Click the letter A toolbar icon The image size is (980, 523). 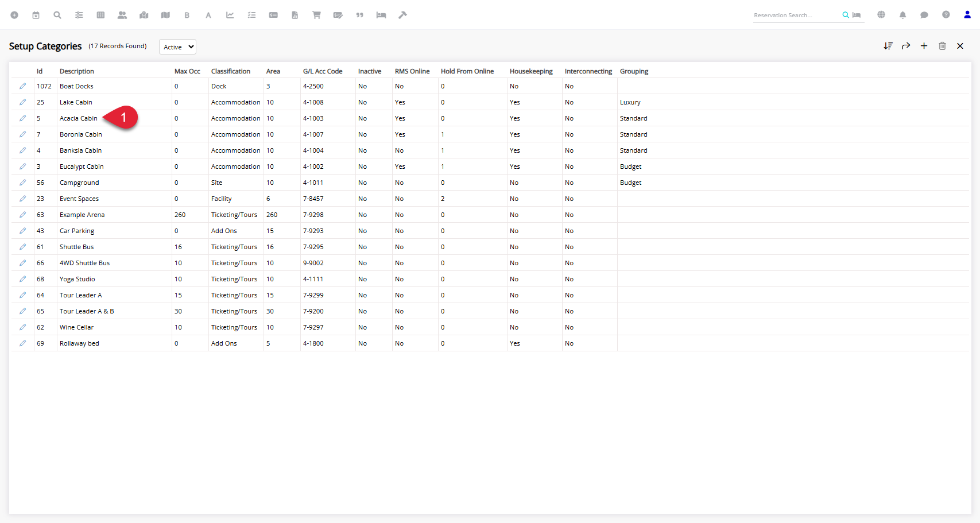pos(208,16)
